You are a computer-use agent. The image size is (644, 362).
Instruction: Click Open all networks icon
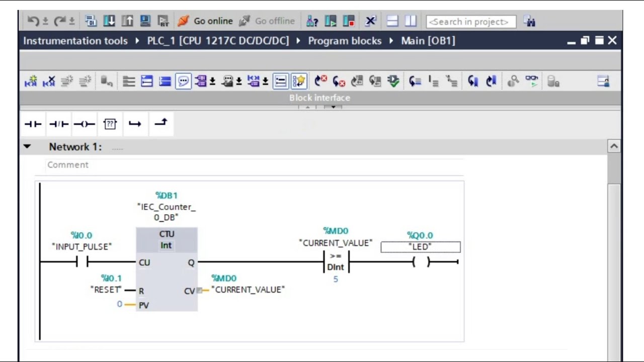click(147, 81)
